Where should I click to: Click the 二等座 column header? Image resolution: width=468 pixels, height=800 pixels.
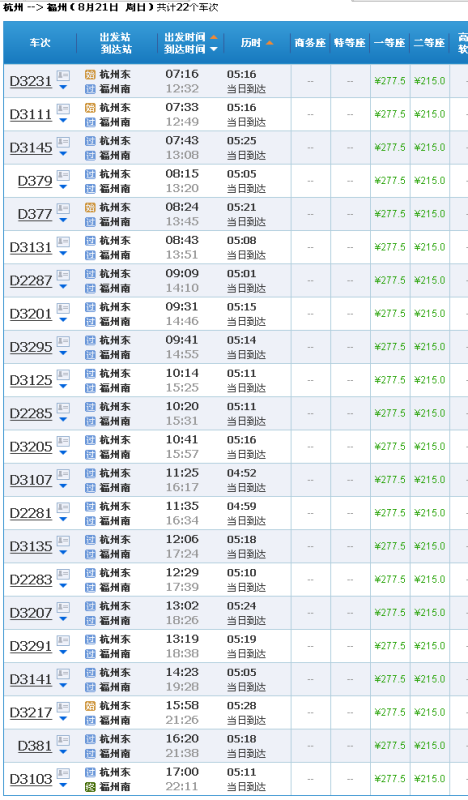click(x=429, y=43)
